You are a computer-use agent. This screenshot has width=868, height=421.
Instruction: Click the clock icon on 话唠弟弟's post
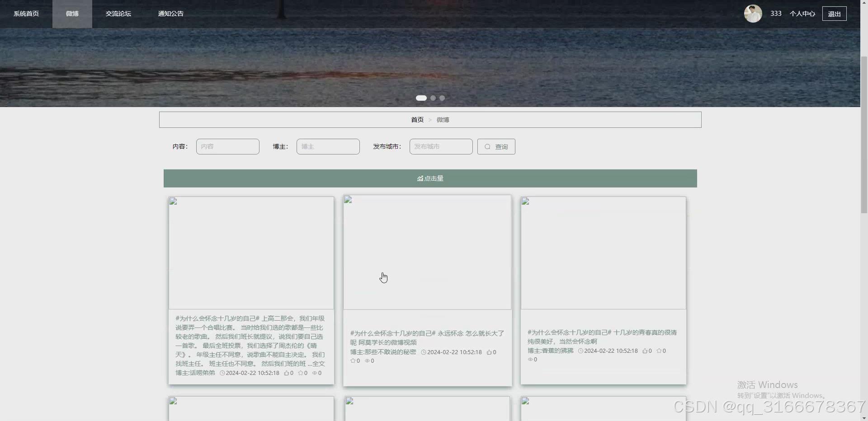point(222,373)
